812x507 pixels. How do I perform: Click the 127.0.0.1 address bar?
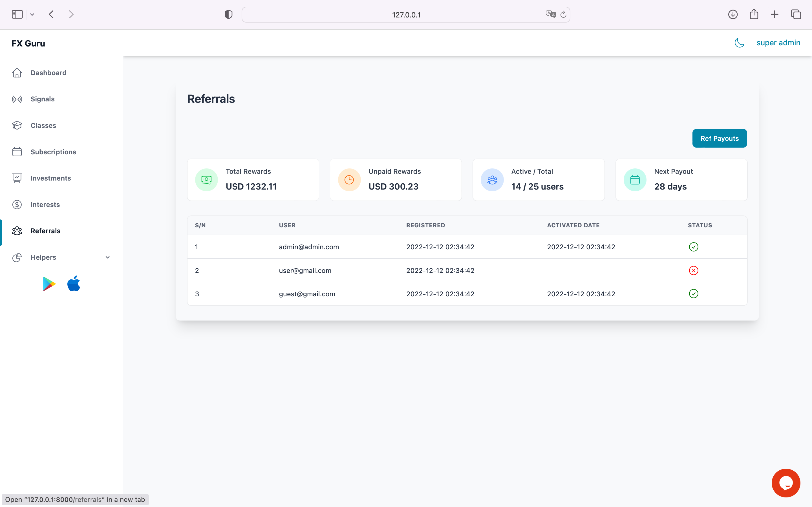click(x=406, y=15)
